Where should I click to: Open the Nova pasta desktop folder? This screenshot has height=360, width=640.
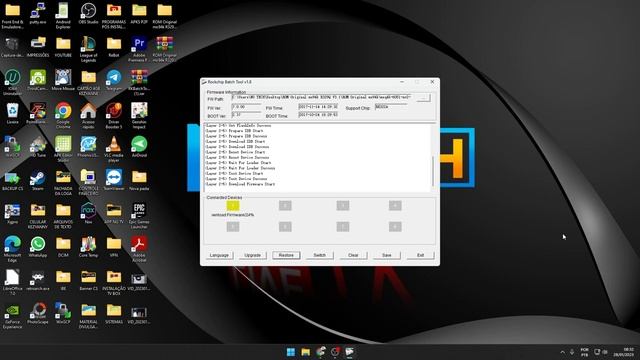pos(139,180)
